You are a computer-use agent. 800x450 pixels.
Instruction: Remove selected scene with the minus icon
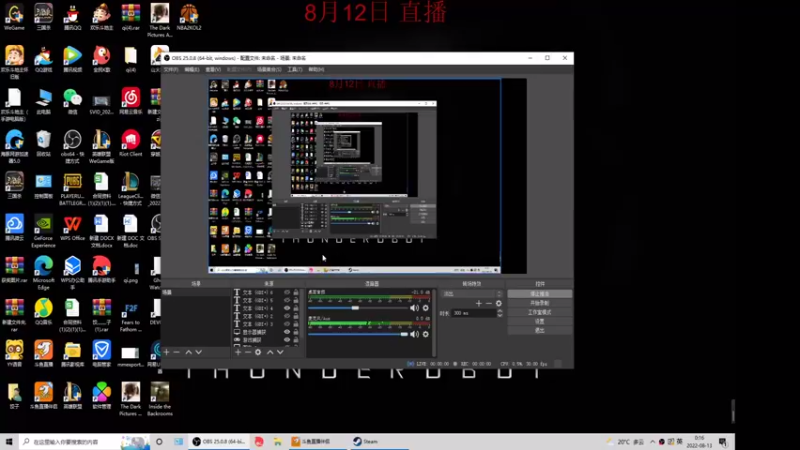tap(177, 352)
